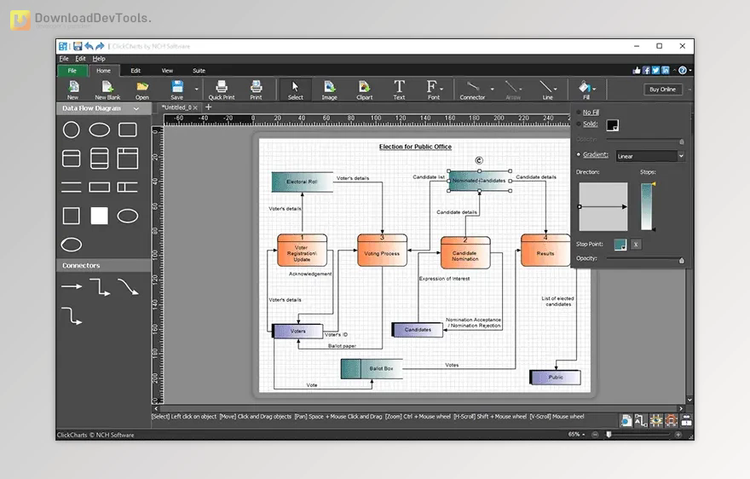
Task: Pick the white filled square shape
Action: coord(99,216)
